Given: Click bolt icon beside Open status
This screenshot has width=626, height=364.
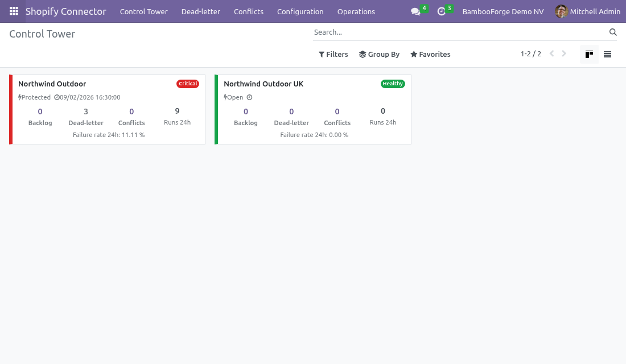Looking at the screenshot, I should click(225, 97).
